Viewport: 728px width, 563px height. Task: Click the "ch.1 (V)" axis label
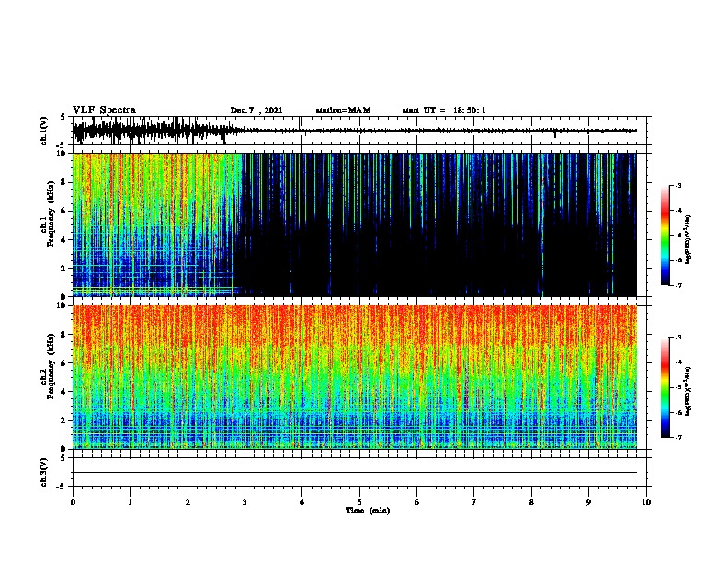[44, 131]
